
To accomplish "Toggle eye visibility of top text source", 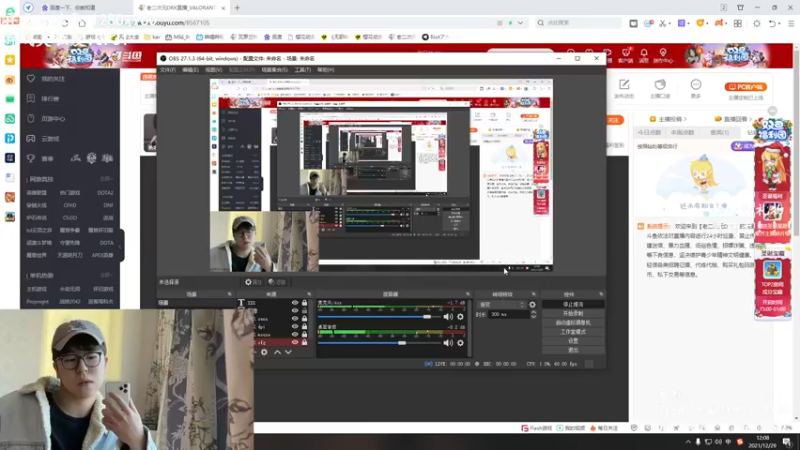I will (x=294, y=303).
